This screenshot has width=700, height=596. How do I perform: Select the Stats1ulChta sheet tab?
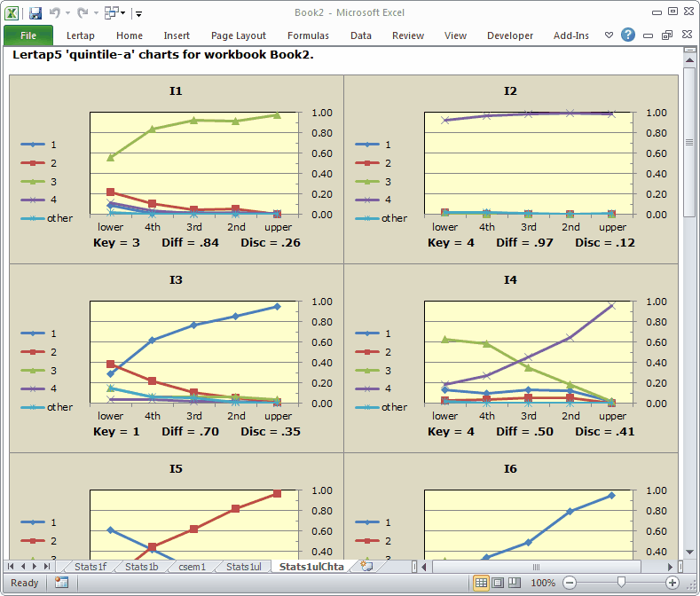(x=311, y=567)
